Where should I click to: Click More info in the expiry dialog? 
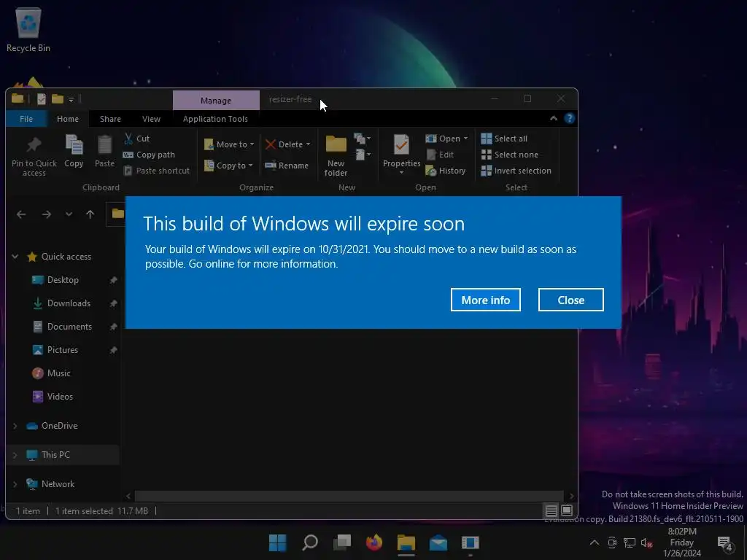tap(485, 300)
